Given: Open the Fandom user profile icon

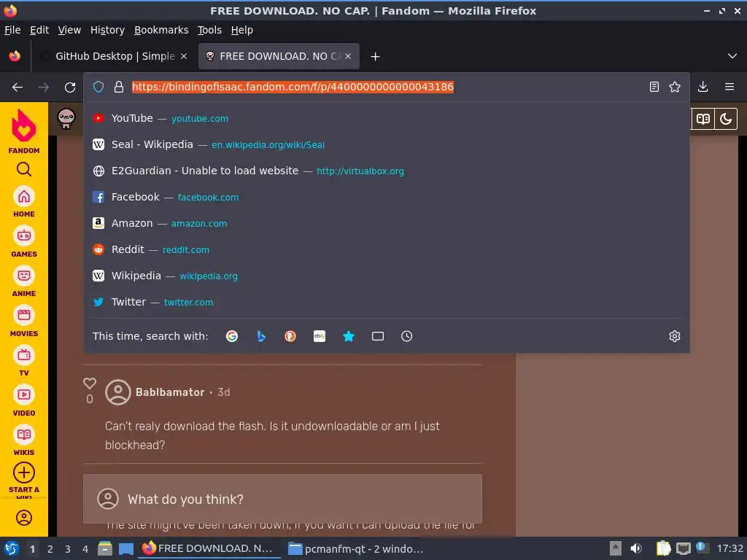Looking at the screenshot, I should coord(24,518).
